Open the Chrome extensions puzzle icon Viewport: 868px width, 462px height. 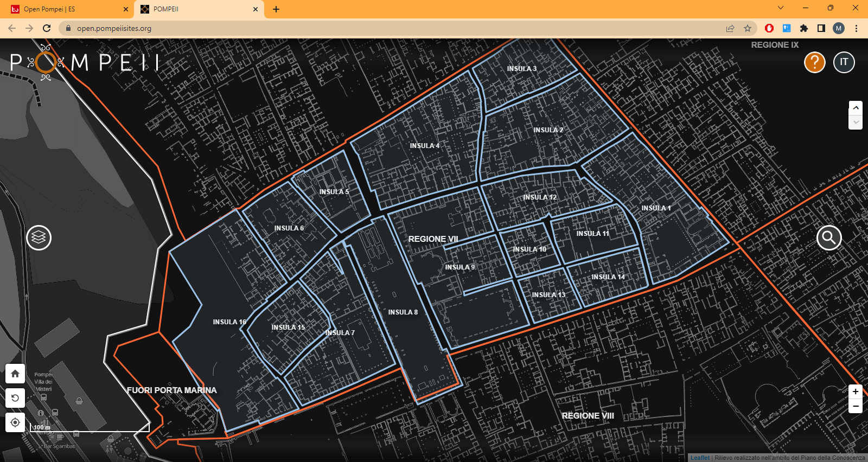(x=804, y=28)
